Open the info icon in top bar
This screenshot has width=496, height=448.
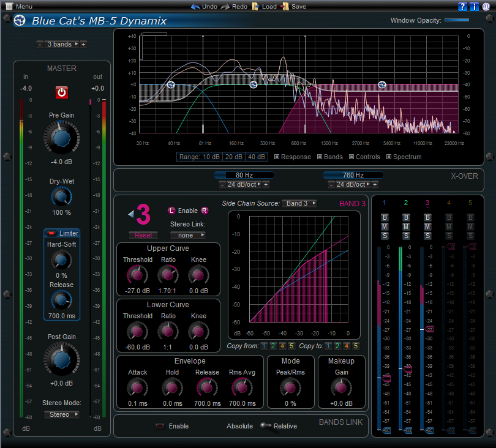(x=474, y=6)
